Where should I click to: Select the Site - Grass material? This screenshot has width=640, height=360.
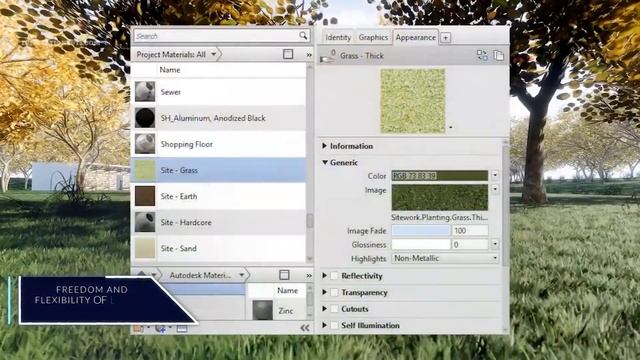pos(218,170)
